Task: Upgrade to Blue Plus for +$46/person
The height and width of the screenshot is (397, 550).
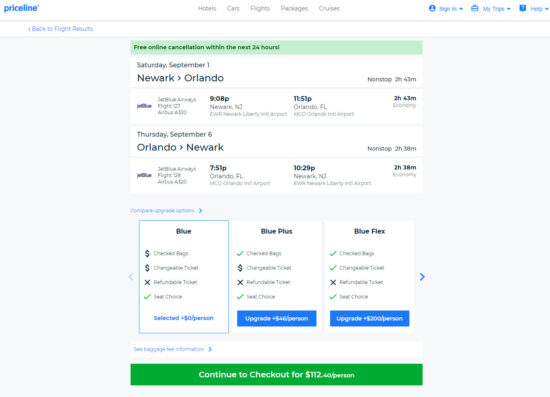Action: tap(277, 318)
